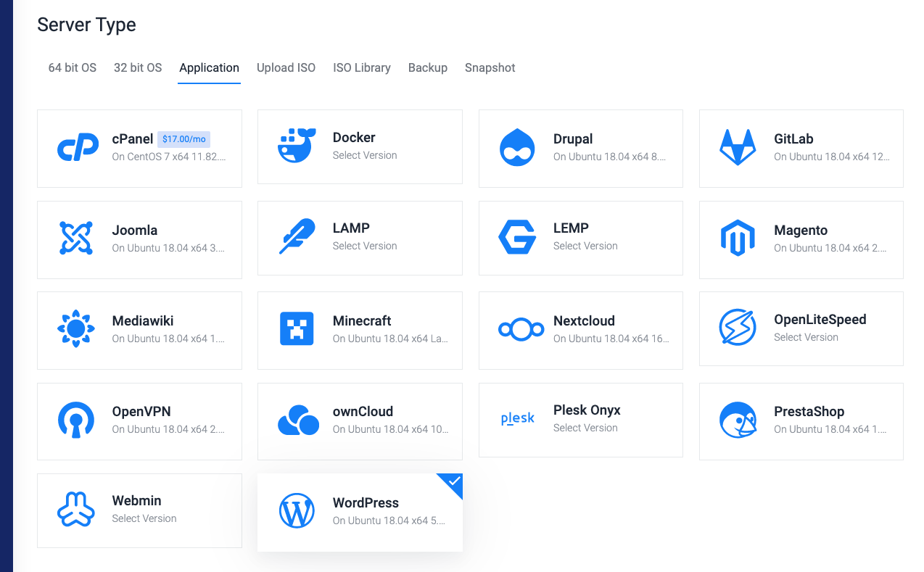Click Drupal's 'On Ubuntu 18.04 x64 8' text
924x572 pixels.
(610, 157)
